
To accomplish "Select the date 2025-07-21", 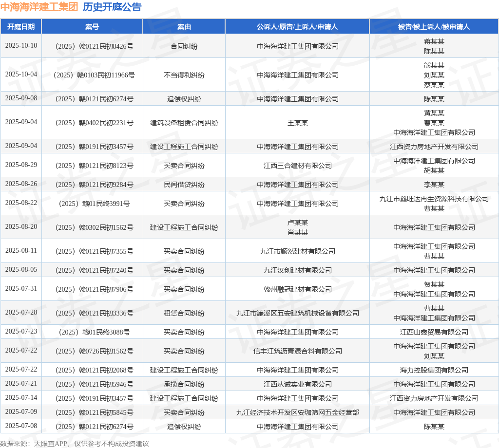I will pos(21,383).
